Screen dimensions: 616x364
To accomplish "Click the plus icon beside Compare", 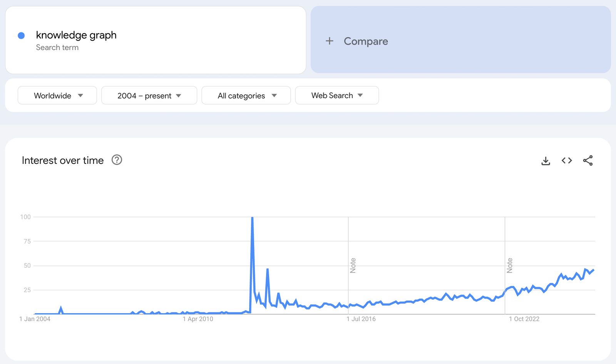I will point(330,41).
